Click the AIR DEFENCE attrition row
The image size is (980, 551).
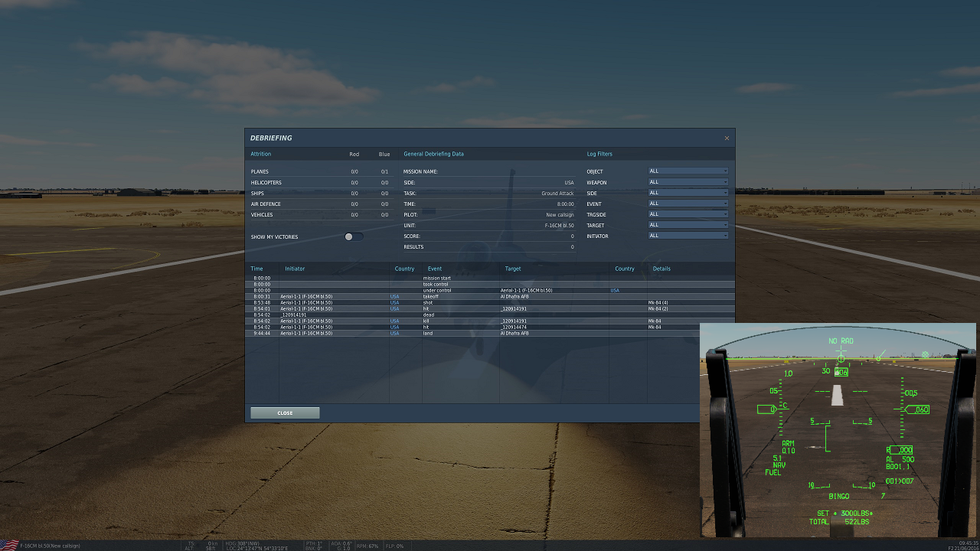pyautogui.click(x=320, y=204)
